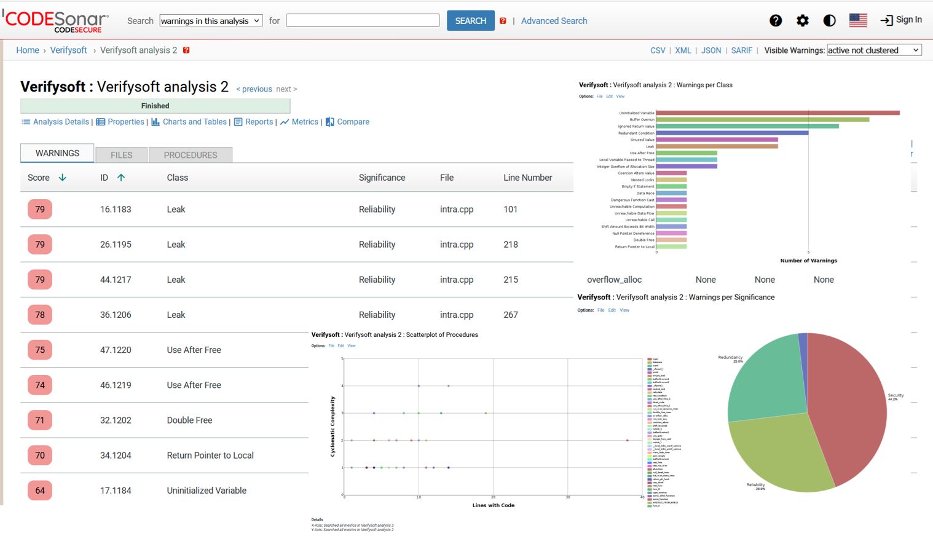Screen dimensions: 933x560
Task: Switch to the PROCEDURES tab
Action: (x=191, y=154)
